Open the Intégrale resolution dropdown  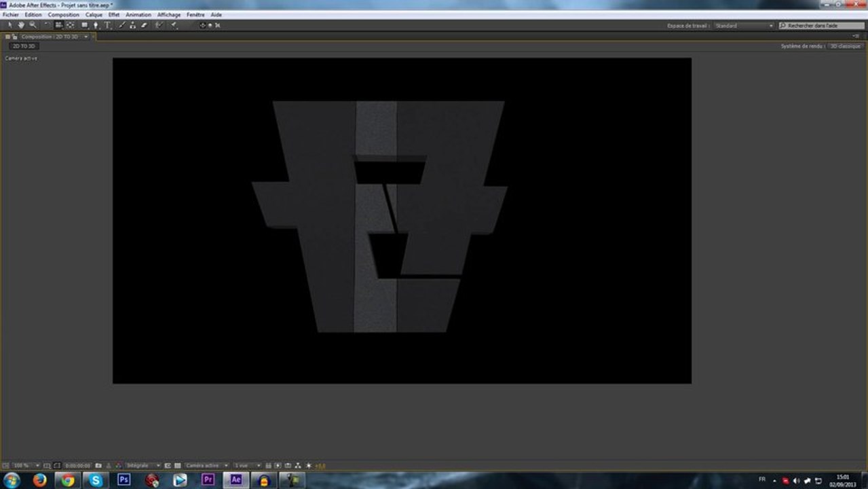143,465
